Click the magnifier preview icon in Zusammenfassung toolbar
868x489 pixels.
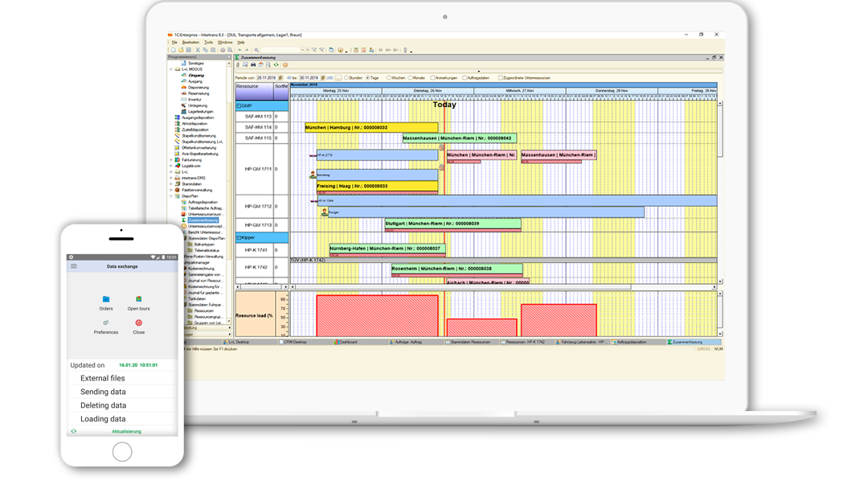268,65
